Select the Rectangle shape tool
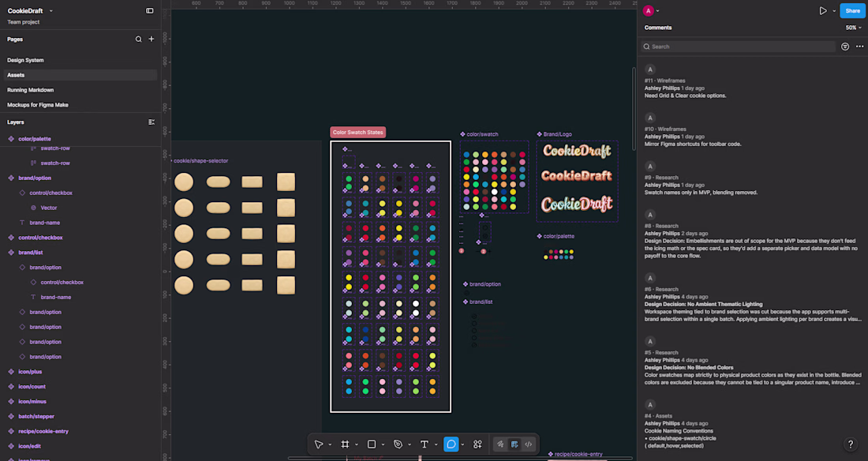Screen dimensions: 868x461 pyautogui.click(x=372, y=444)
